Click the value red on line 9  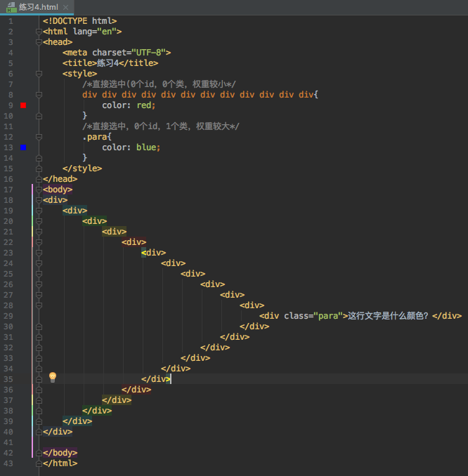[144, 105]
